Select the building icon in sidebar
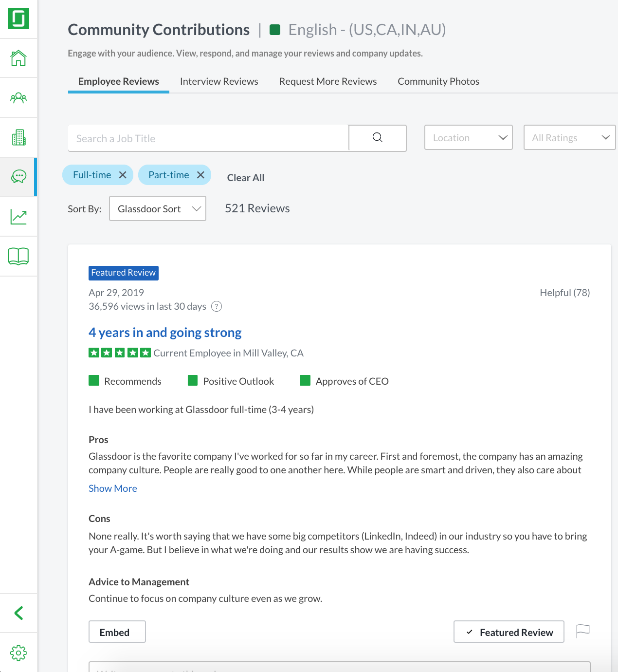Screen dimensions: 618x672 (18, 137)
